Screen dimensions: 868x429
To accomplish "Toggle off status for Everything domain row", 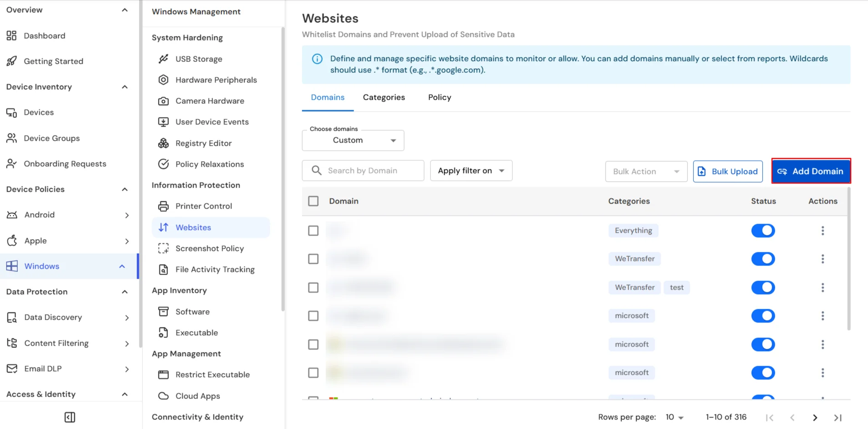I will point(763,230).
